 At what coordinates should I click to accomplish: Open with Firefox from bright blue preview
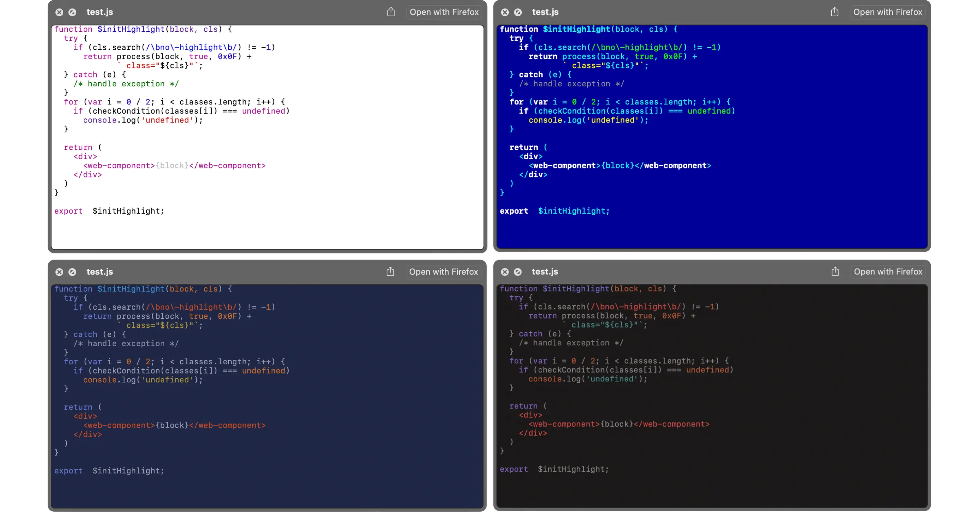click(x=887, y=12)
